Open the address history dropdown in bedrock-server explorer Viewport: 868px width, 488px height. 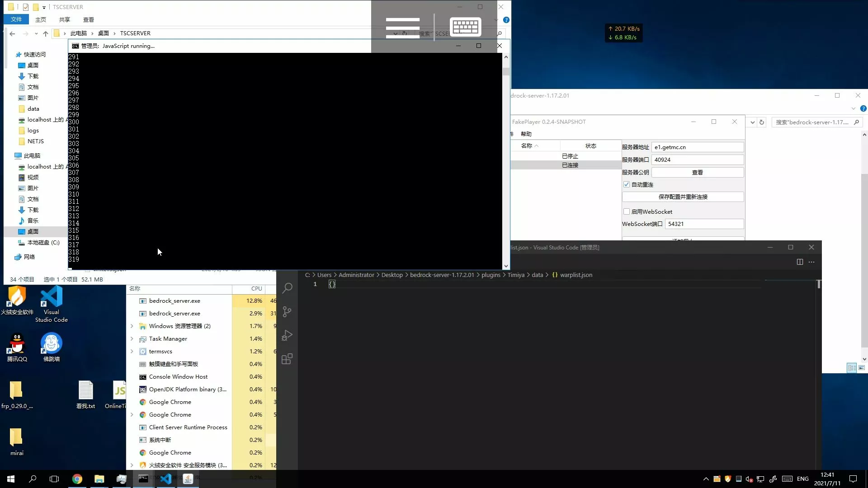click(752, 122)
